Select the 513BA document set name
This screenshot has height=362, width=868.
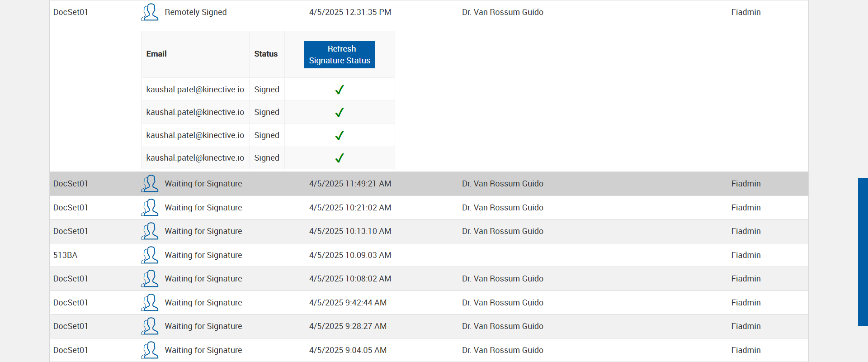66,255
